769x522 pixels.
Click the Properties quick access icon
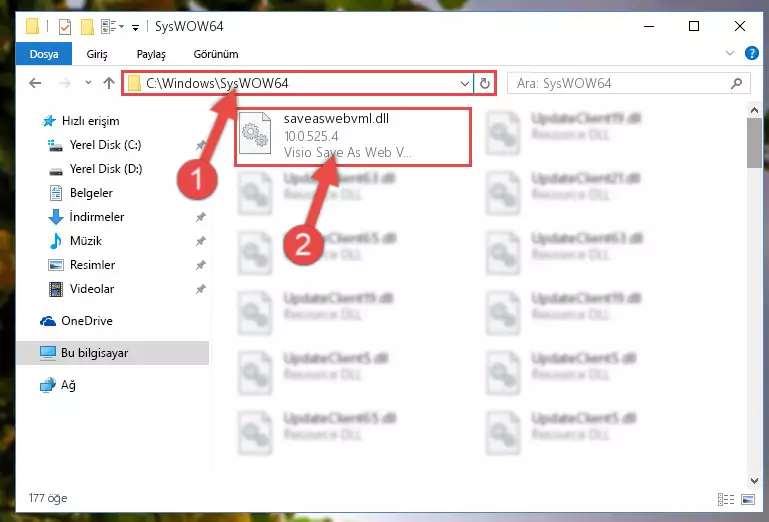(x=65, y=26)
